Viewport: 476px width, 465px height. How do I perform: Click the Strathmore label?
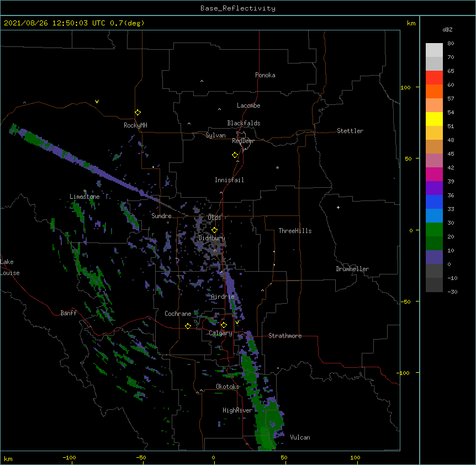pyautogui.click(x=285, y=336)
